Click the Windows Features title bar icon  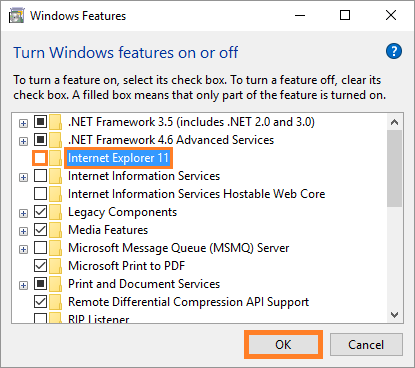pos(17,16)
